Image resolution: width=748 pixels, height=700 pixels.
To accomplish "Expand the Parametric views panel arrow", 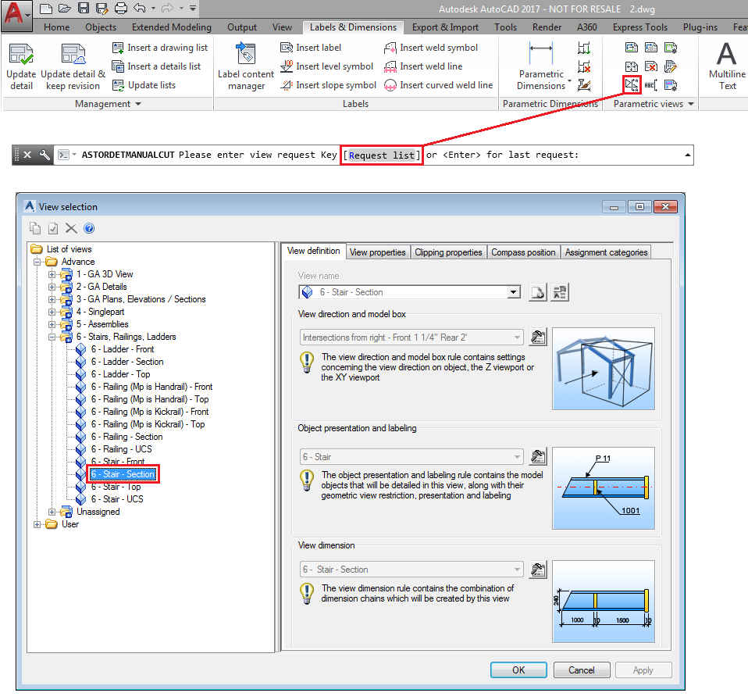I will coord(691,104).
